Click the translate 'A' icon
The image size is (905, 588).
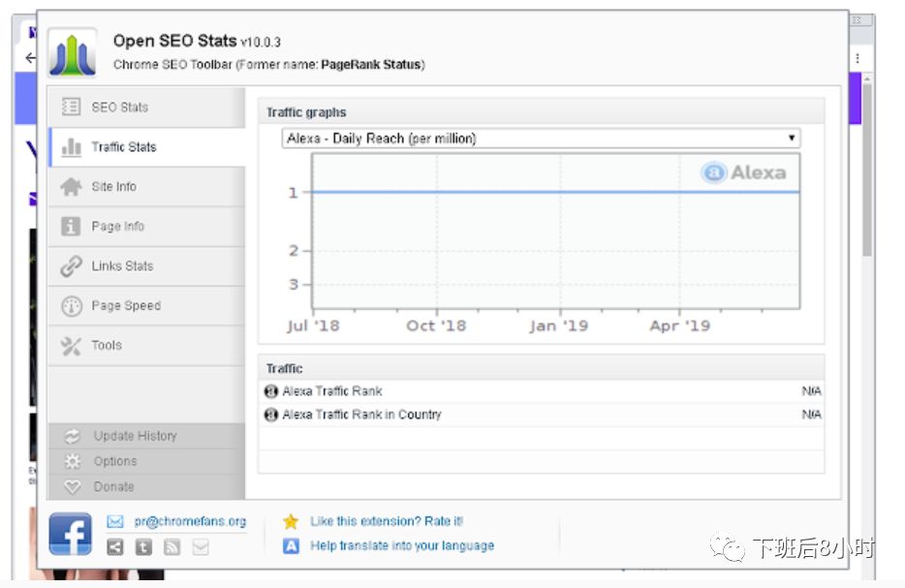(x=291, y=545)
